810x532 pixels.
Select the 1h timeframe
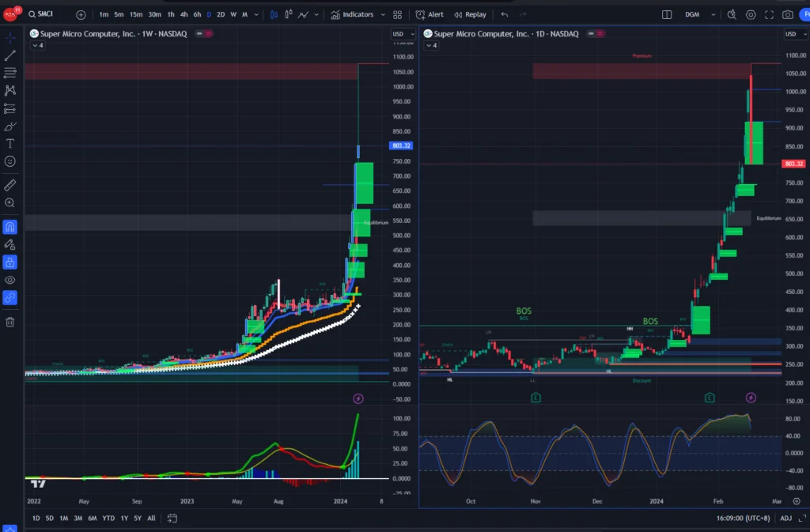(x=171, y=14)
